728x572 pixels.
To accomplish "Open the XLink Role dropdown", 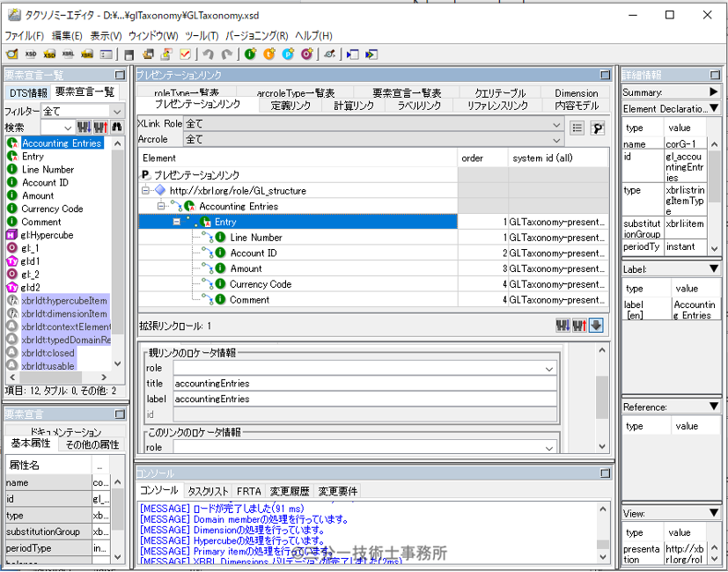I will tap(556, 124).
